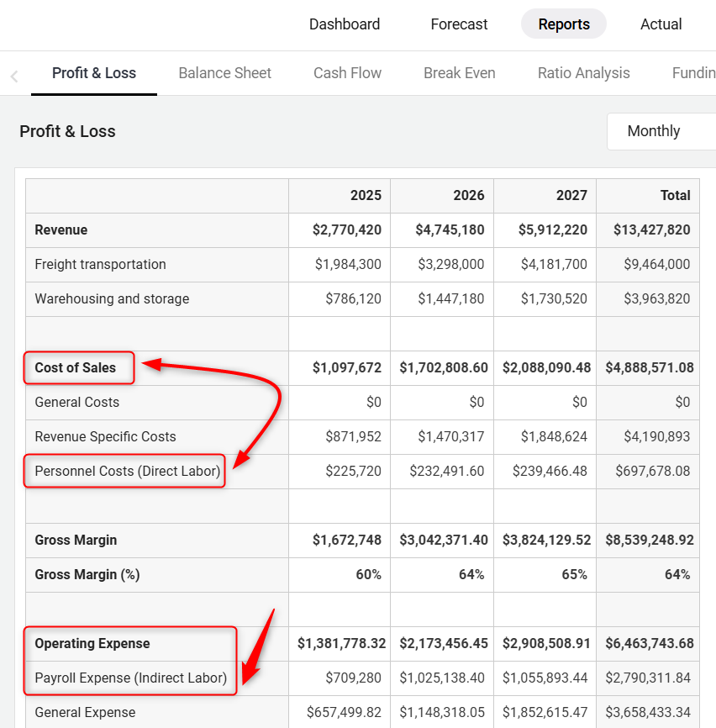Open the Forecast section
Viewport: 716px width, 728px height.
pyautogui.click(x=459, y=24)
